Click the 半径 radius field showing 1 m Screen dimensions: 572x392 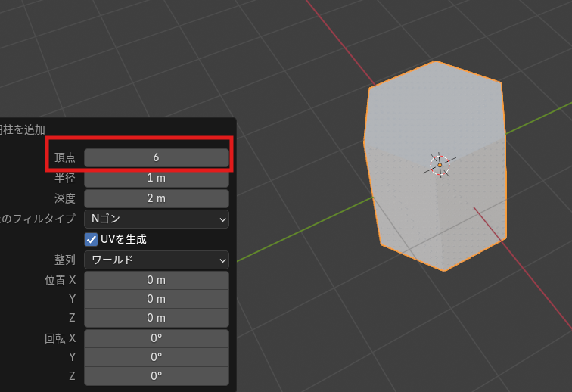click(157, 178)
